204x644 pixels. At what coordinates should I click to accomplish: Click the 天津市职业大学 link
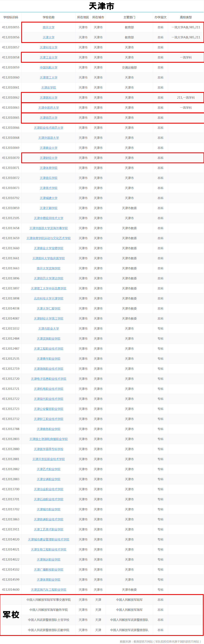(48, 328)
